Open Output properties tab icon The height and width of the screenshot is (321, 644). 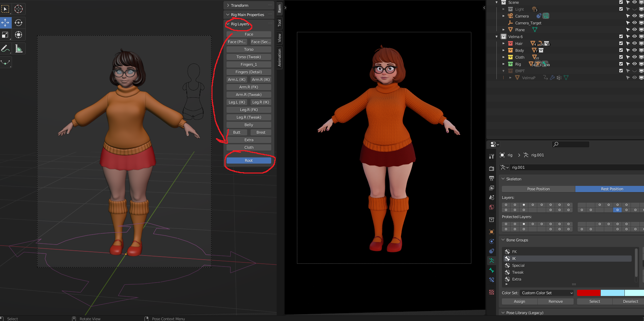point(492,178)
